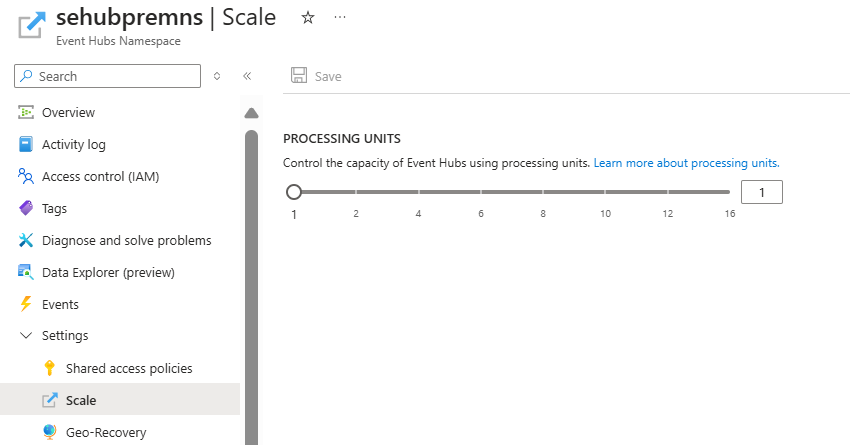Collapse the sidebar menu with double chevron
850x445 pixels.
[x=247, y=76]
